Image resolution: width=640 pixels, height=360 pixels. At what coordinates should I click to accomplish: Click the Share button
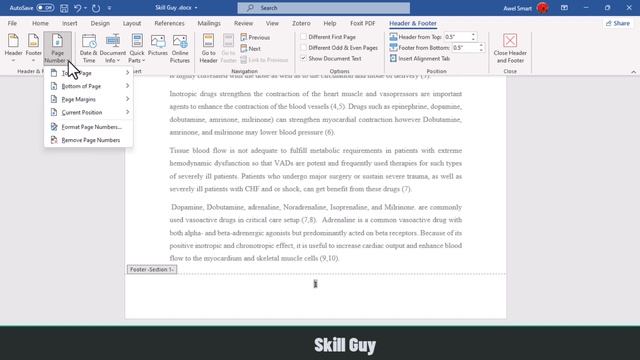[x=618, y=23]
